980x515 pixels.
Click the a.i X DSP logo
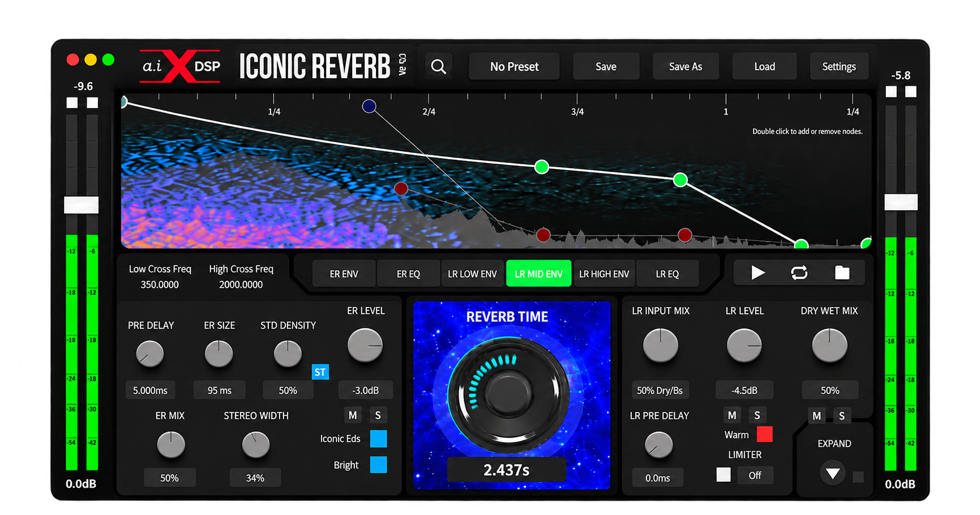pyautogui.click(x=181, y=66)
